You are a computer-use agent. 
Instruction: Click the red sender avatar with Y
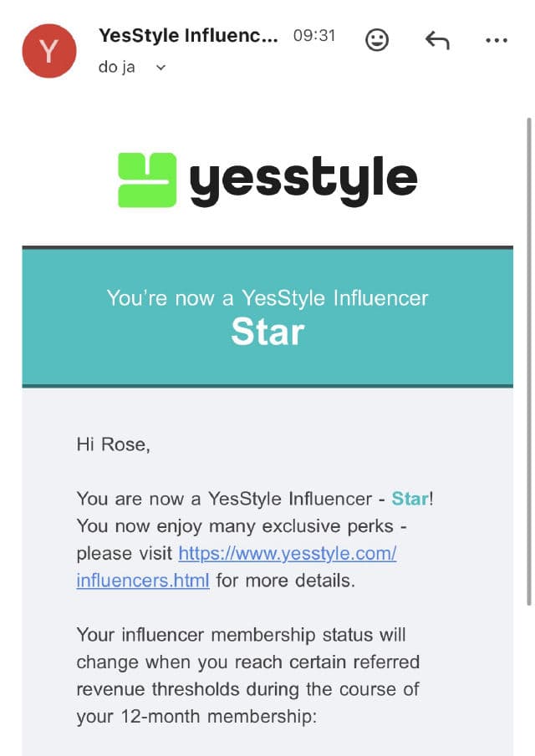coord(49,50)
